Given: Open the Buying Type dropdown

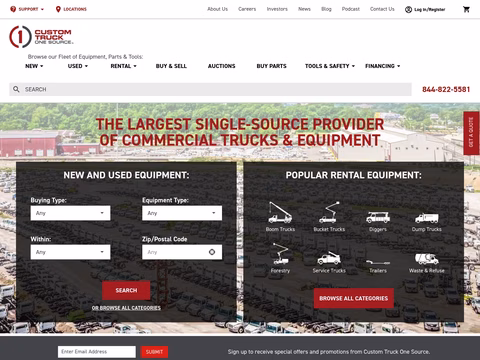Looking at the screenshot, I should click(70, 213).
